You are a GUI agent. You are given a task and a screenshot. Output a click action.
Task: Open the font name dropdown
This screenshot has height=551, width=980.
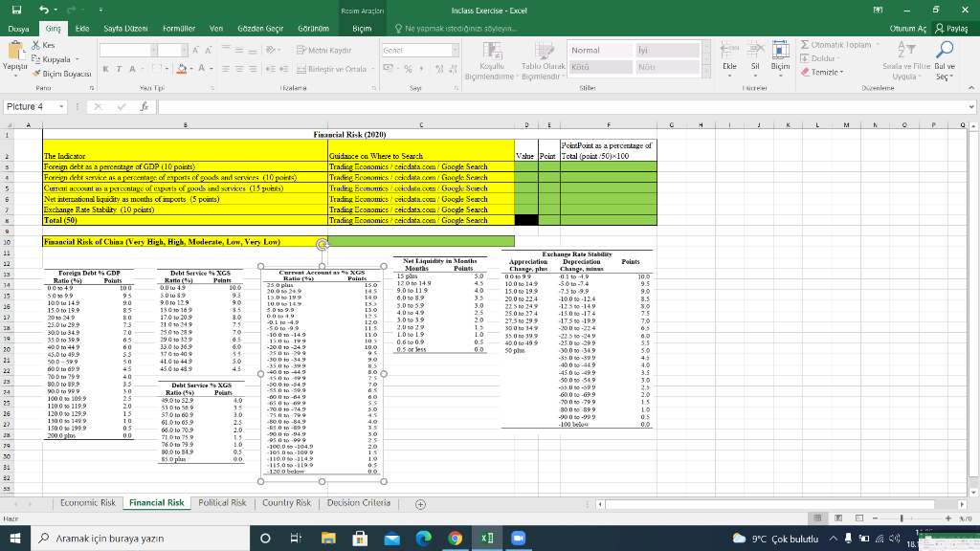[x=153, y=50]
